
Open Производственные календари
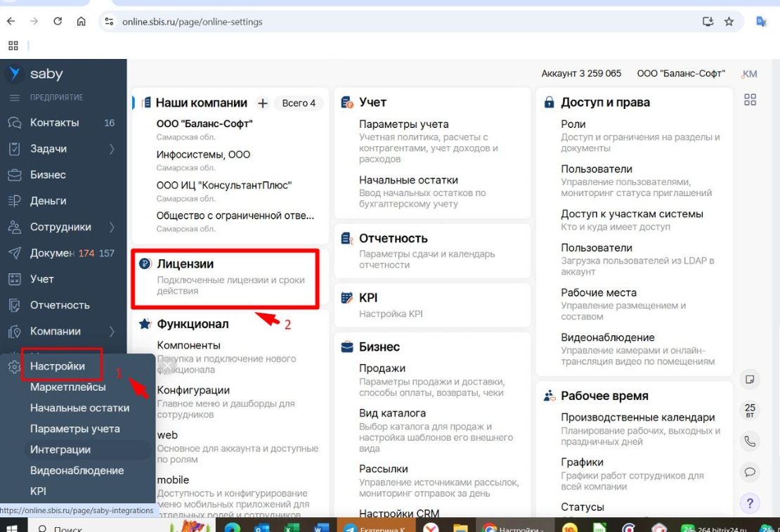click(x=638, y=417)
